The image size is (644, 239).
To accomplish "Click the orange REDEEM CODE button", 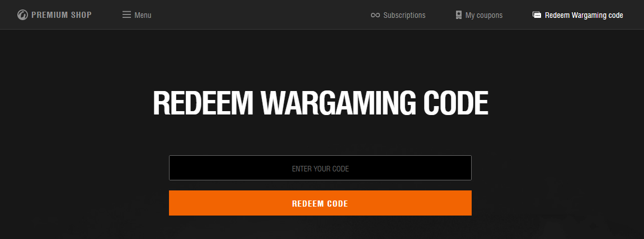I will point(321,203).
